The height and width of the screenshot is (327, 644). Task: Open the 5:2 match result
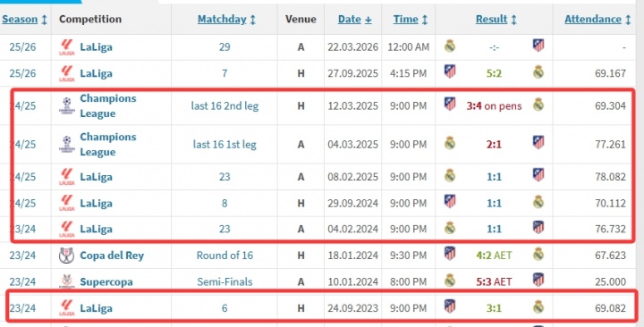pos(494,73)
